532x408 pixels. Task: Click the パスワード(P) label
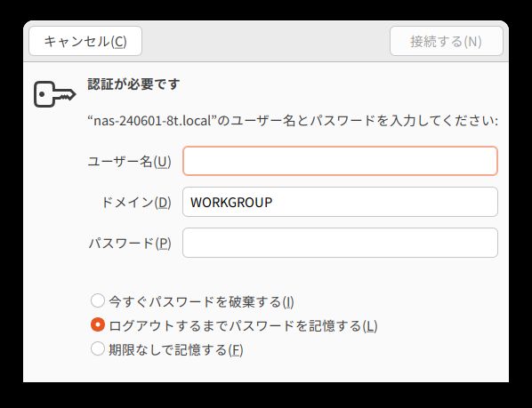(130, 243)
